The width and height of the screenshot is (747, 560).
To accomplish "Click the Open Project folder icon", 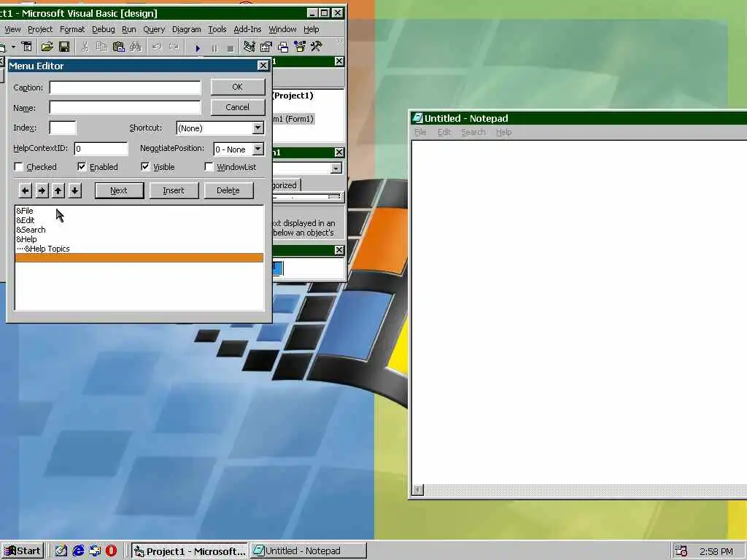I will [47, 47].
